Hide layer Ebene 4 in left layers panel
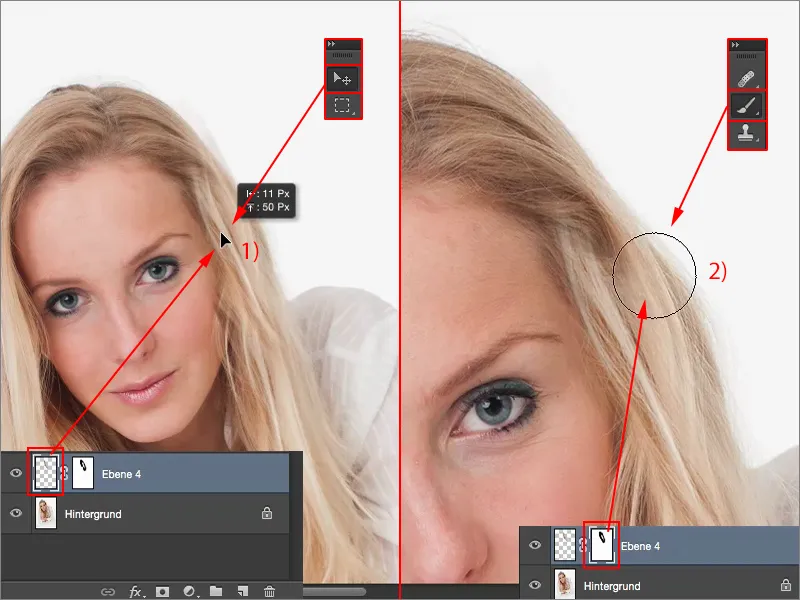The width and height of the screenshot is (800, 600). click(16, 473)
